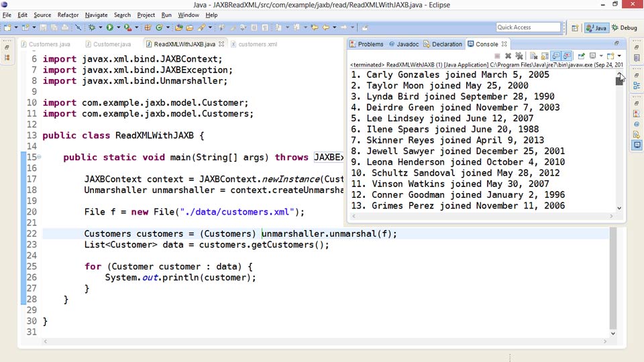Click the Search flashlight icon
This screenshot has width=644, height=362.
[201, 27]
